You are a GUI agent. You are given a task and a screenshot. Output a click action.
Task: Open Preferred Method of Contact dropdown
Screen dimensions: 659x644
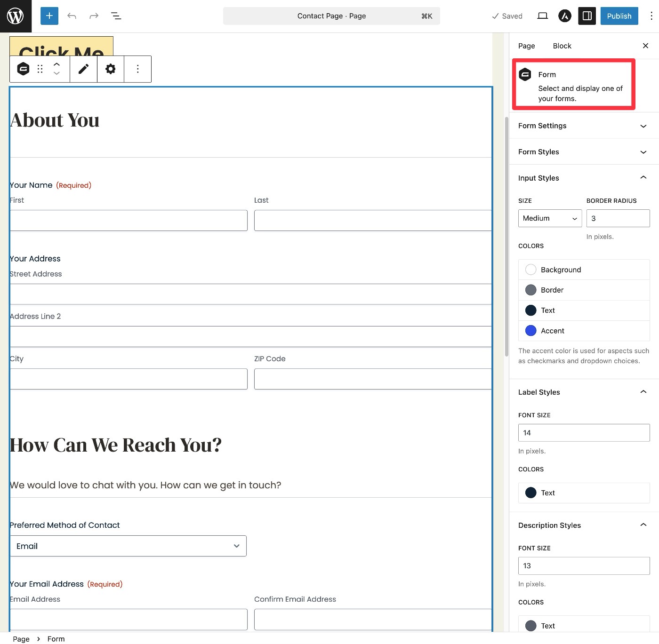click(x=128, y=546)
